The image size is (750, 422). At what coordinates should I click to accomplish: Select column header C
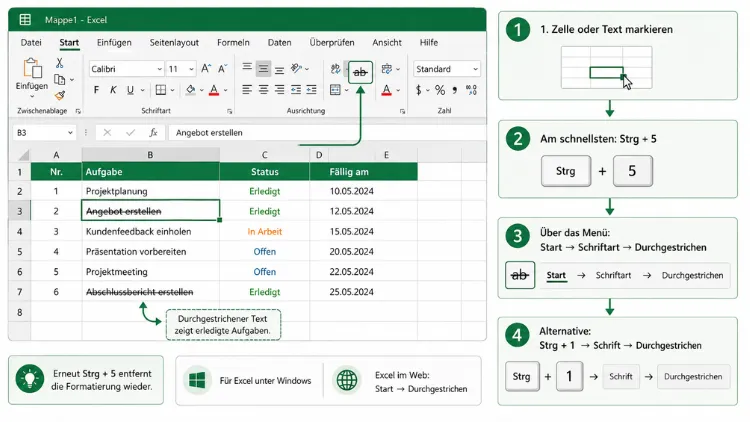tap(265, 155)
